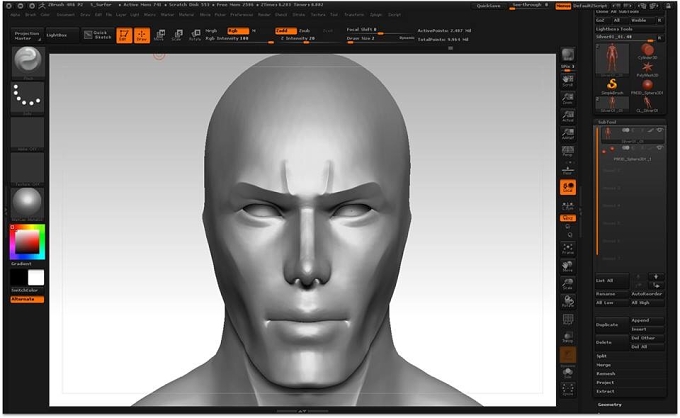Select the Scale transform icon in top shelf
Viewport: 680px width, 418px height.
pyautogui.click(x=177, y=36)
